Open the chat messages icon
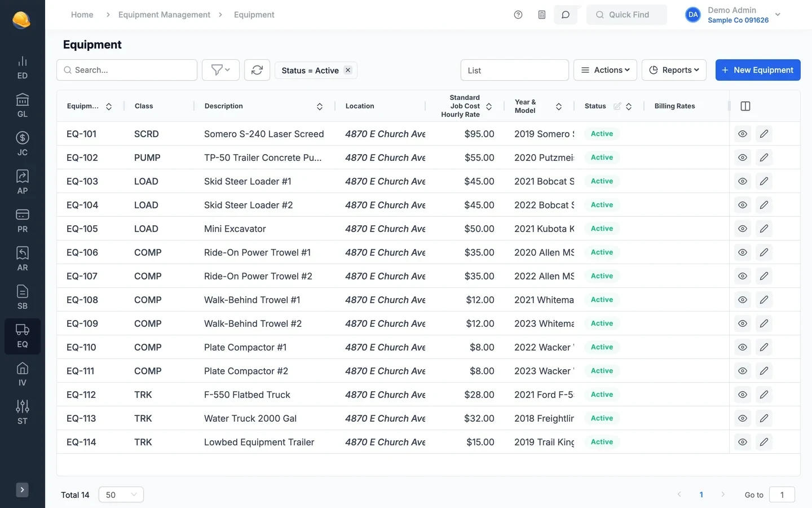Screen dimensions: 812x508 click(566, 15)
